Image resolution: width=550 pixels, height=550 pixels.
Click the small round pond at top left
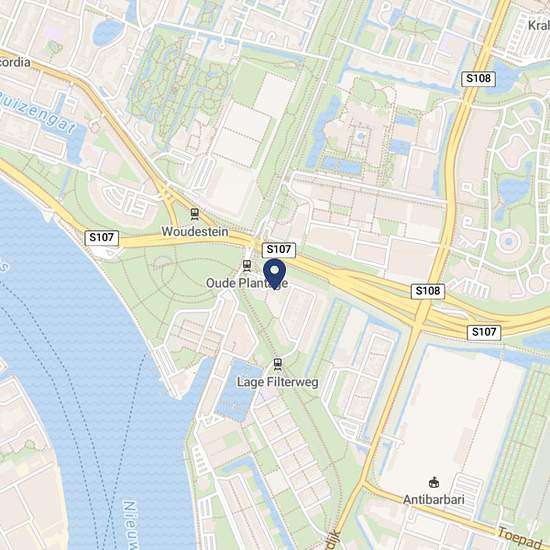click(108, 32)
